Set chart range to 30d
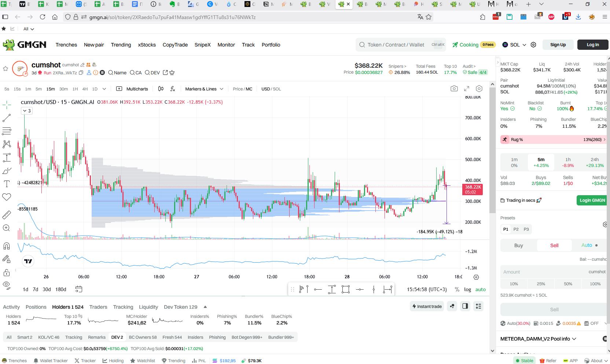Screen dimensions: 610x364 tap(47, 289)
